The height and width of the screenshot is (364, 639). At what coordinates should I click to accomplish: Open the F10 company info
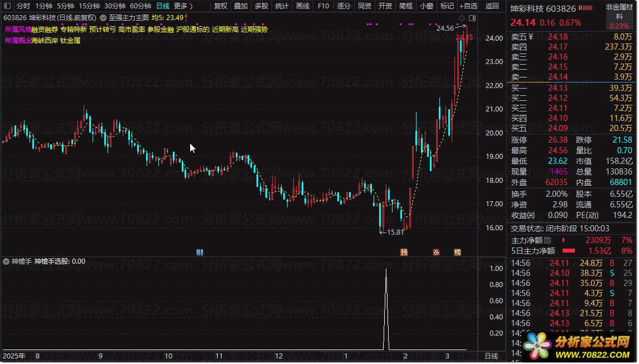click(x=323, y=6)
